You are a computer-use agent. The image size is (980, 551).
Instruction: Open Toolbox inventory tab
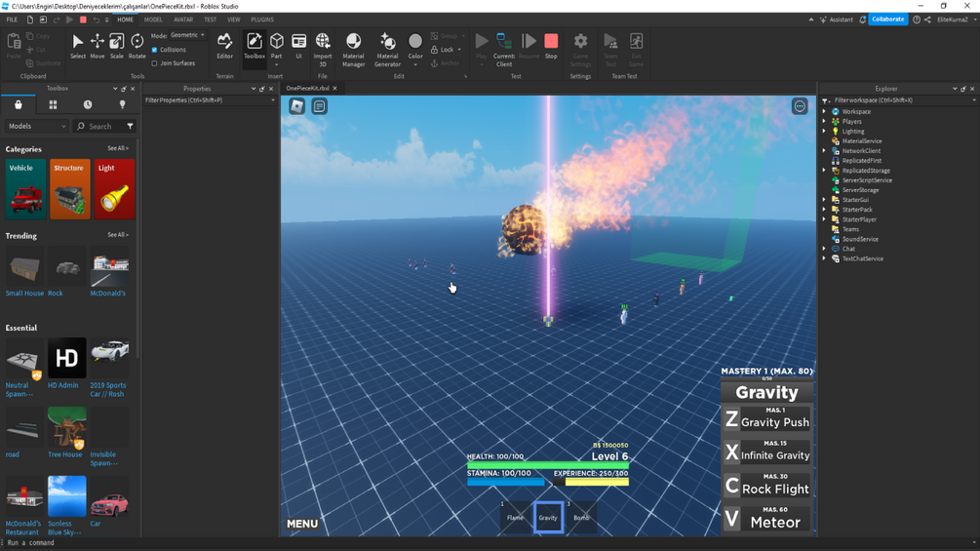pyautogui.click(x=19, y=104)
